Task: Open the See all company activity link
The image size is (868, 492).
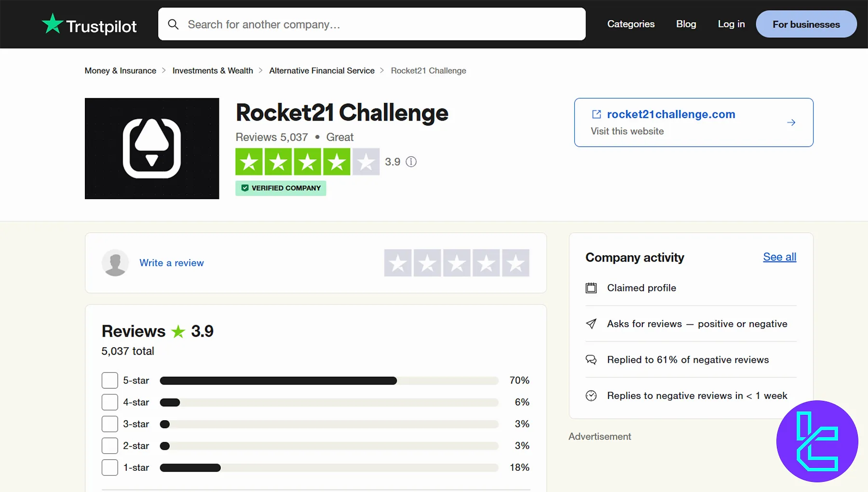Action: pyautogui.click(x=779, y=257)
